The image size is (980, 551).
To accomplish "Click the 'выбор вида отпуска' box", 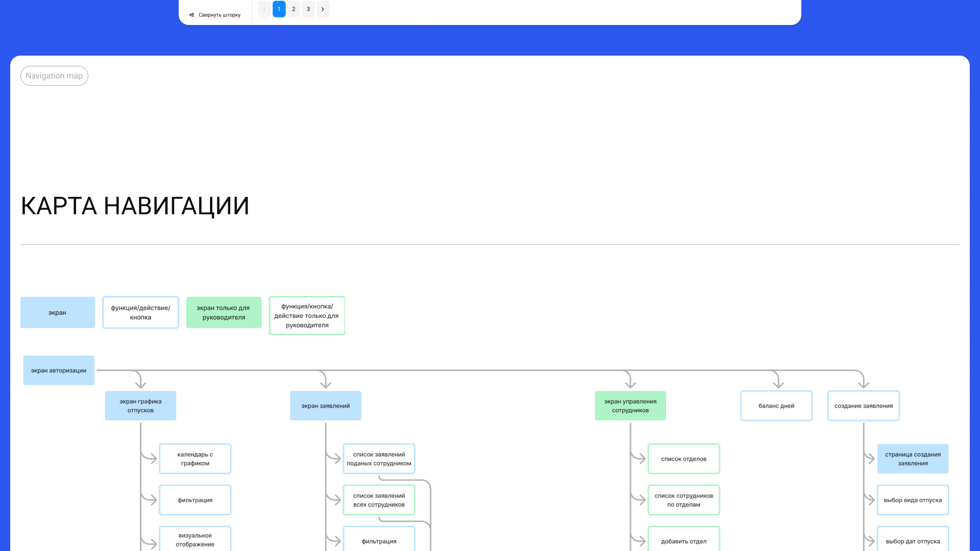I will pos(913,500).
